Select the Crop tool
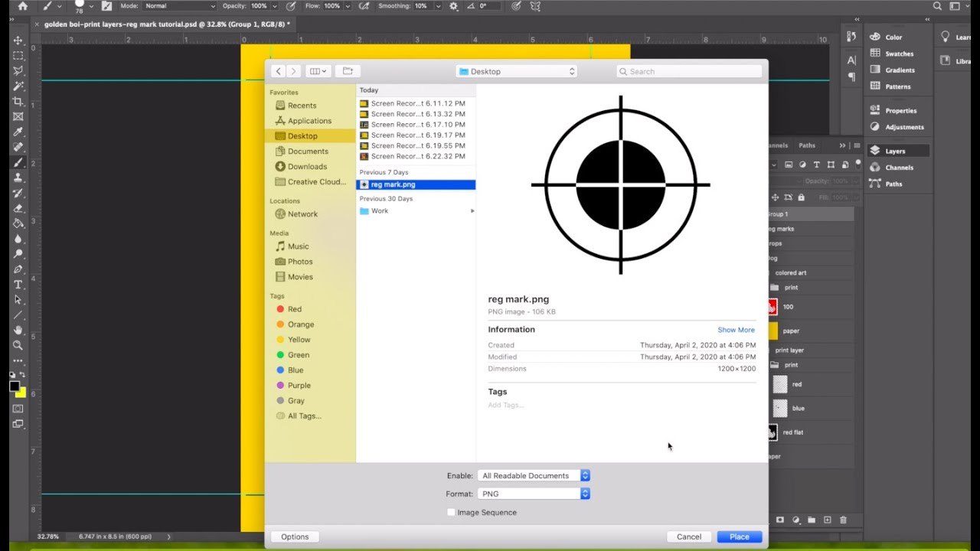This screenshot has width=980, height=551. coord(18,101)
